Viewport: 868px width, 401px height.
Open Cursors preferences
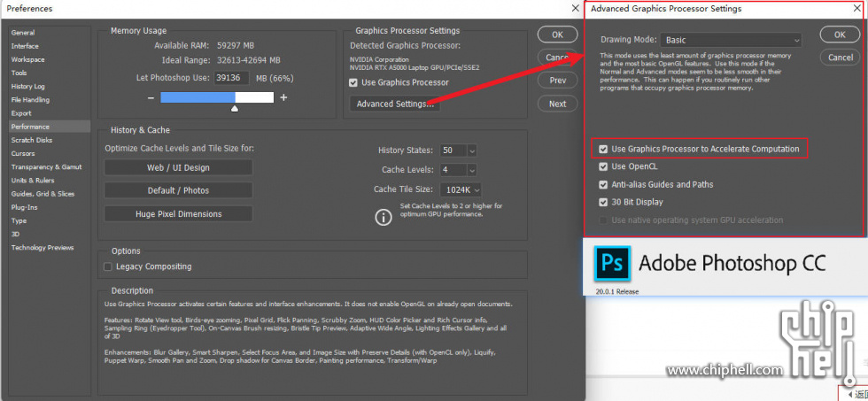pyautogui.click(x=23, y=153)
